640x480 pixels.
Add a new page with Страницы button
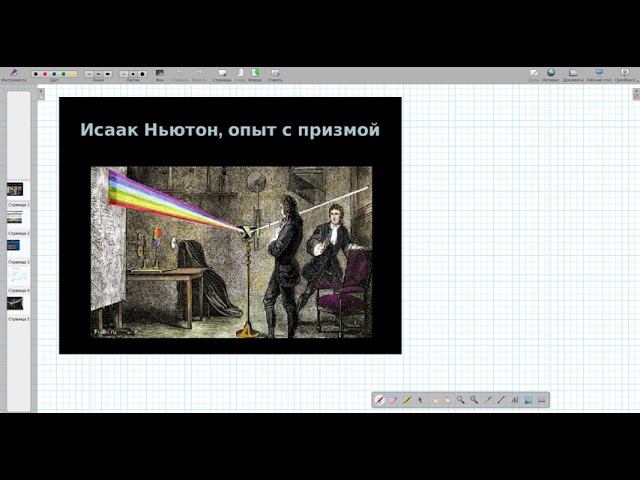(222, 75)
